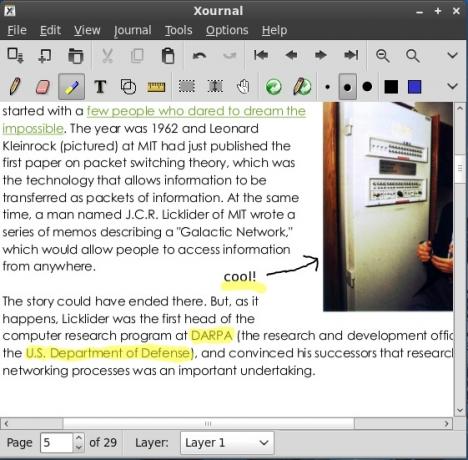Screen dimensions: 468x460
Task: Expand the tools toolbar overflow chevron
Action: (x=452, y=86)
